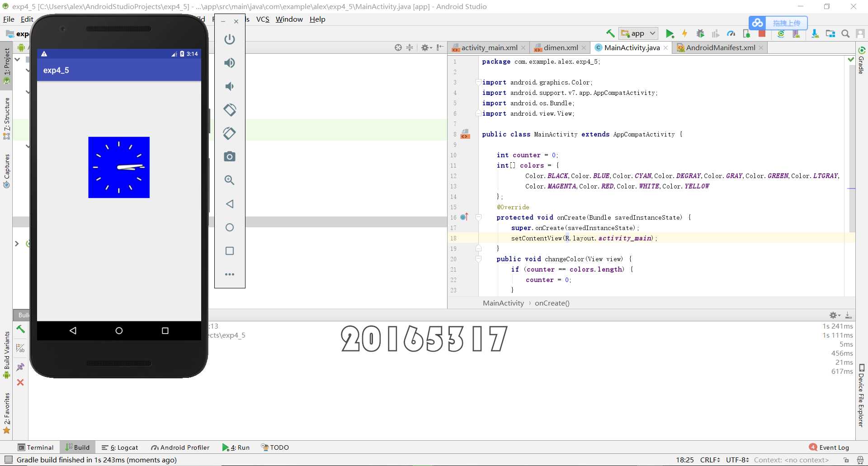Open Run tool window

pyautogui.click(x=236, y=447)
